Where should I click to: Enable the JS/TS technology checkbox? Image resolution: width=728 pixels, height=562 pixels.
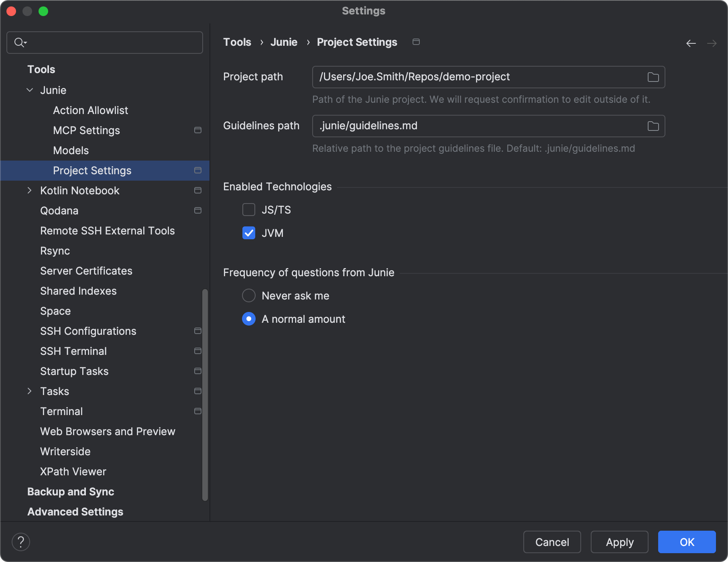coord(249,210)
